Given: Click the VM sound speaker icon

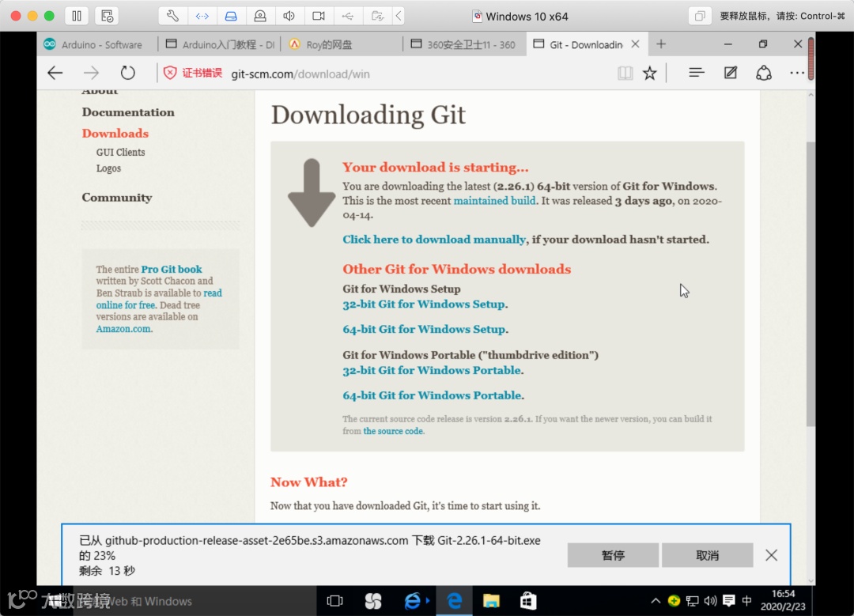Looking at the screenshot, I should 289,16.
